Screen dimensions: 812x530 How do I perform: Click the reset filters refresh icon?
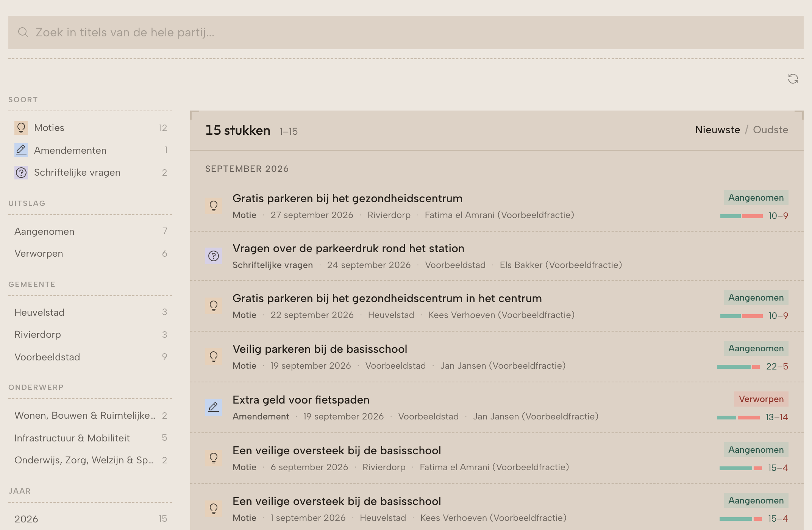tap(793, 79)
